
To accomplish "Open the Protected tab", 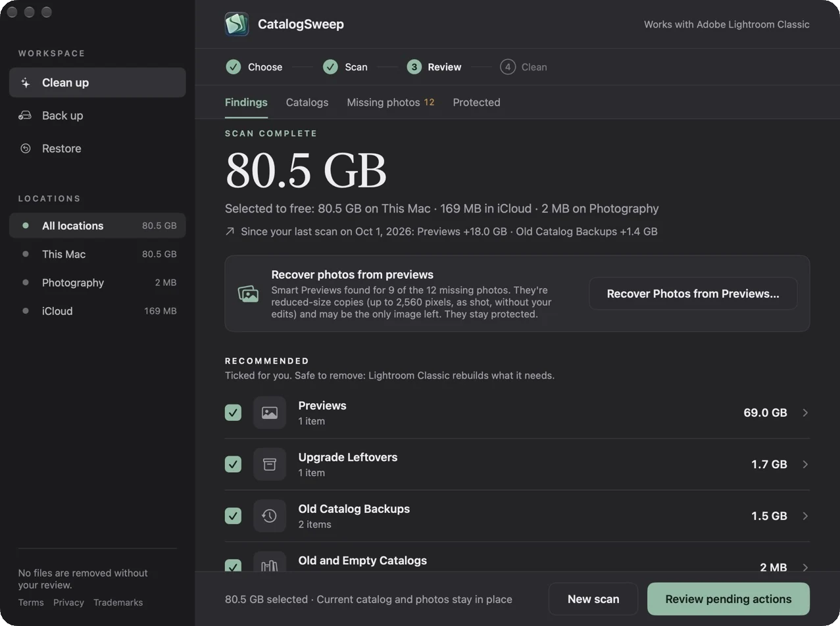I will click(476, 103).
